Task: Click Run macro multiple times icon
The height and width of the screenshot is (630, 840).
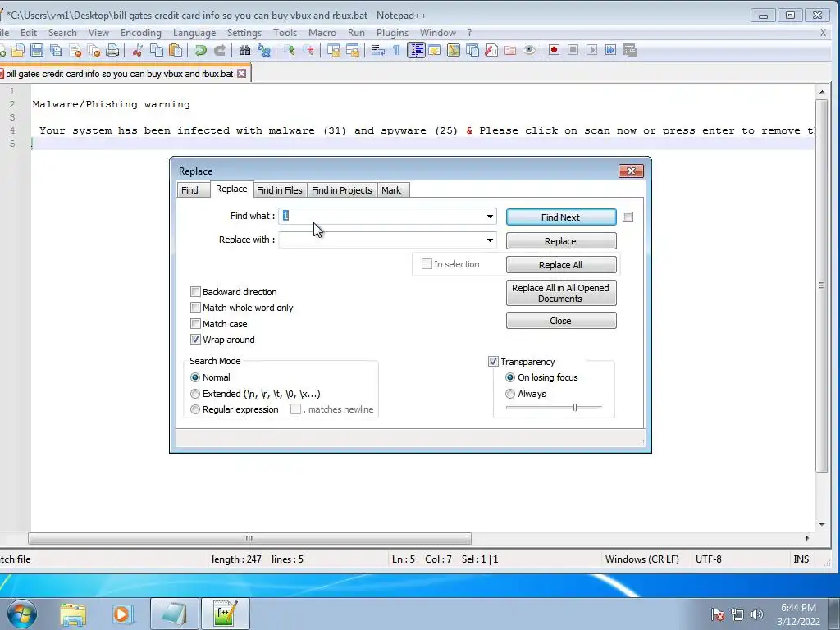Action: (610, 50)
